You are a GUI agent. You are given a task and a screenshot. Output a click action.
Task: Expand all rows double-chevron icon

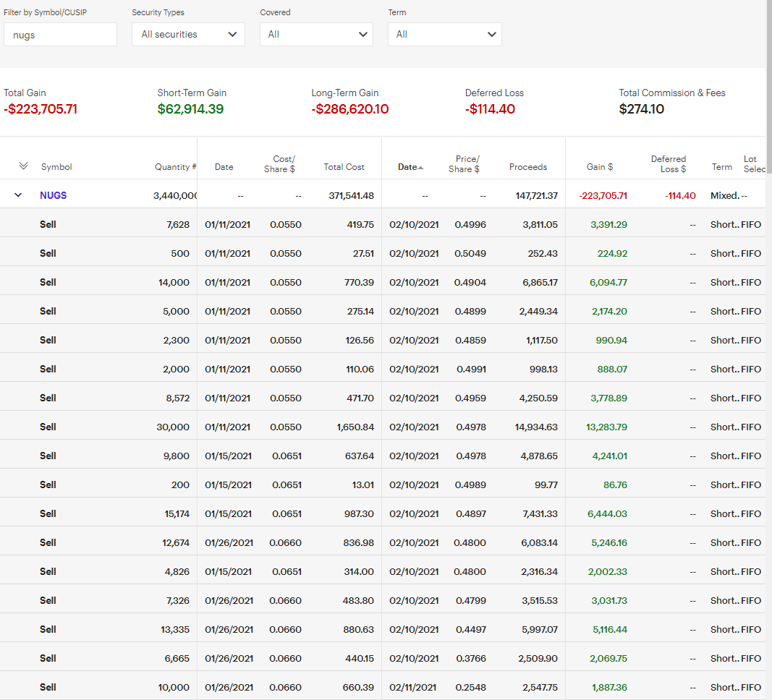(x=23, y=166)
